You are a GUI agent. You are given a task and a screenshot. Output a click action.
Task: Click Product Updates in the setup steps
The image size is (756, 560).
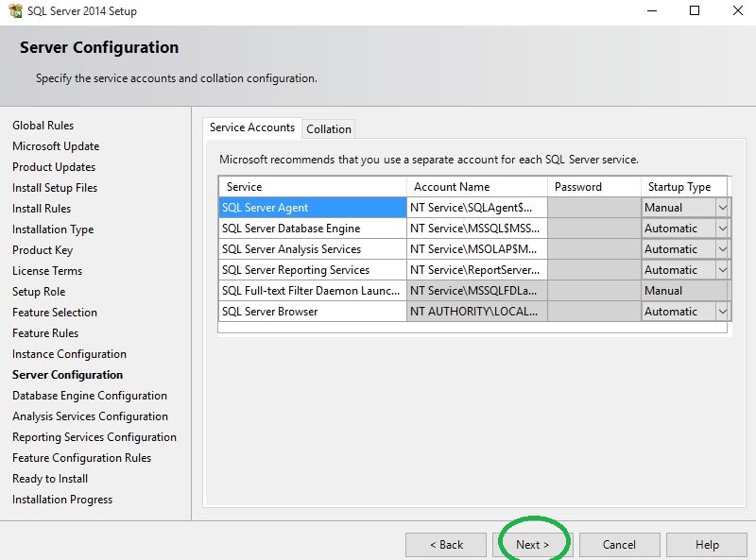[x=54, y=167]
